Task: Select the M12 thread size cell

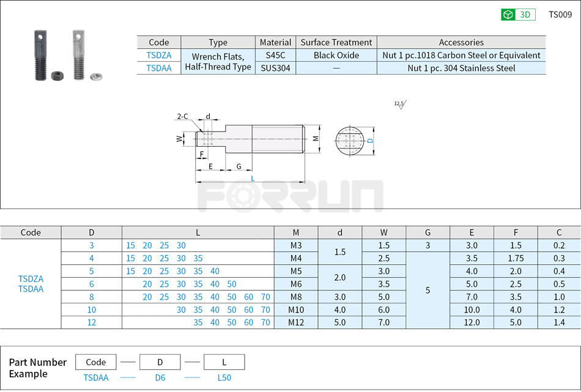Action: point(296,322)
